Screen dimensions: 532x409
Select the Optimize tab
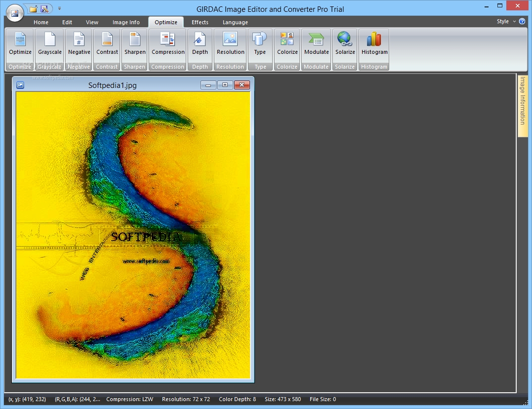point(166,22)
